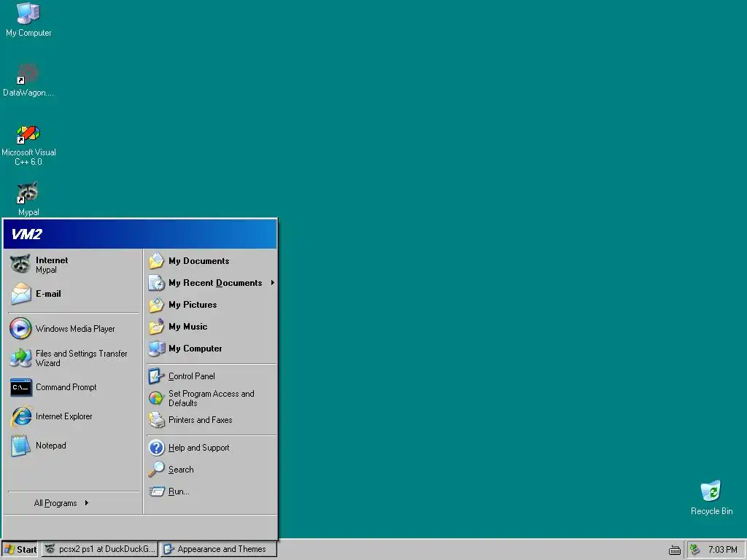
Task: Choose the Search menu label
Action: pyautogui.click(x=181, y=470)
